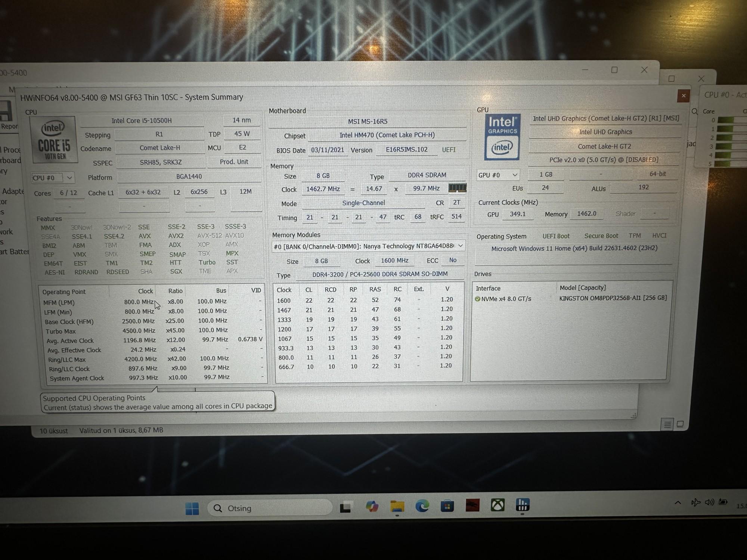Screen dimensions: 747x560
Task: Click the Core 0 usage bar
Action: pos(732,120)
